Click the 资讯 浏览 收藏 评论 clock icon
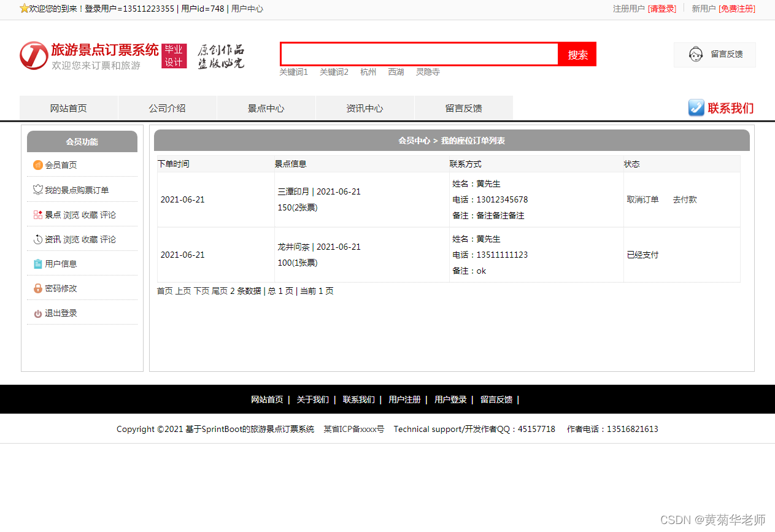Screen dimensions: 775x532 (x=37, y=239)
